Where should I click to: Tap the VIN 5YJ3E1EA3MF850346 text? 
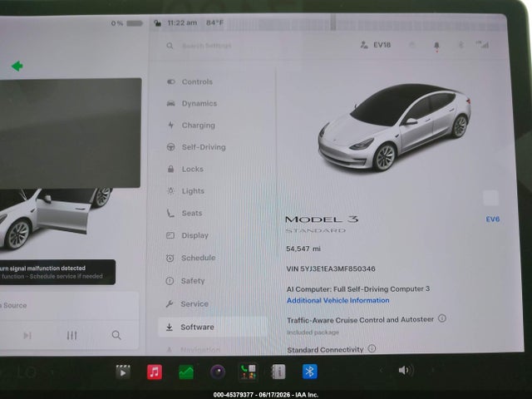pyautogui.click(x=331, y=268)
